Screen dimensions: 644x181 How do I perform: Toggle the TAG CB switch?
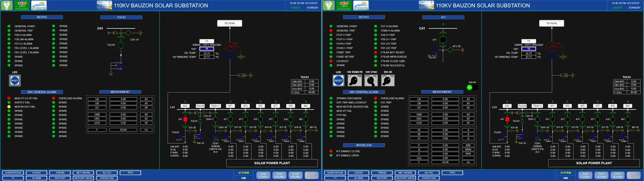[472, 87]
